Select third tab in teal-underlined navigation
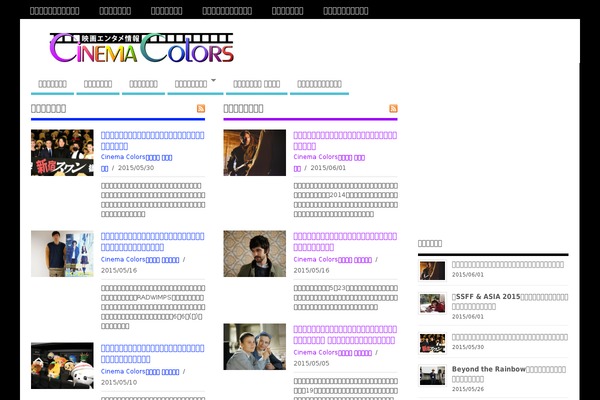 (143, 84)
